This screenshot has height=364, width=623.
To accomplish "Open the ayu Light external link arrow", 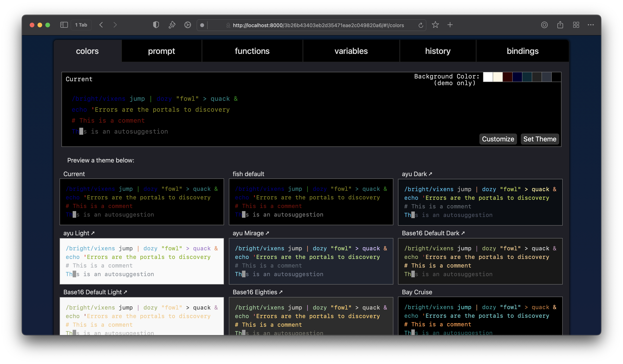I will click(93, 233).
